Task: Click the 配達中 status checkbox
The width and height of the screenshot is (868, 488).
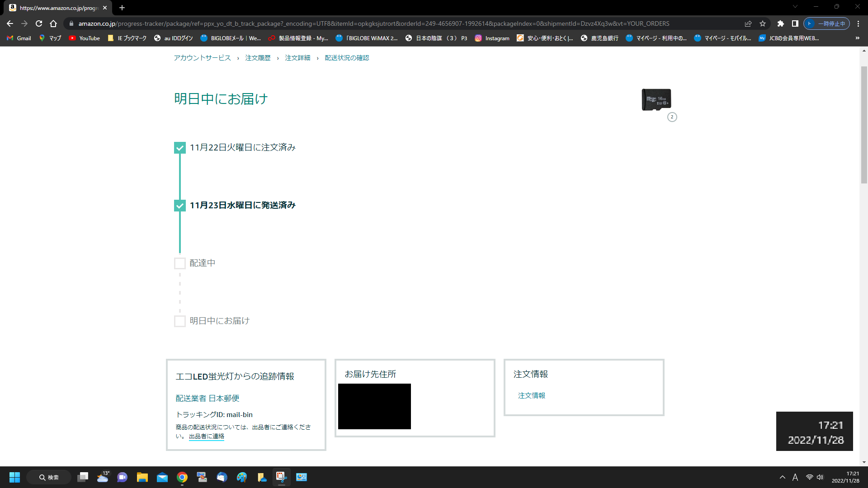Action: pos(180,263)
